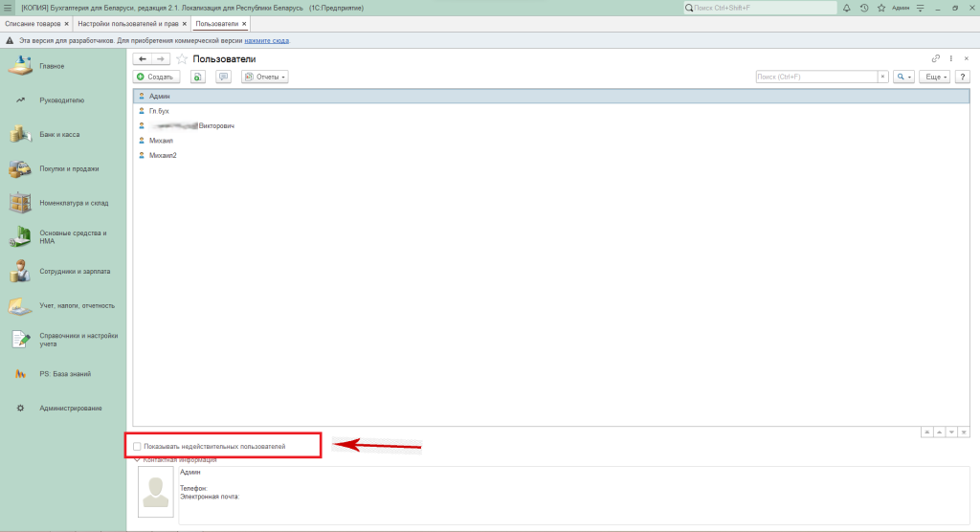Open the history clock icon
This screenshot has height=532, width=980.
pyautogui.click(x=864, y=8)
